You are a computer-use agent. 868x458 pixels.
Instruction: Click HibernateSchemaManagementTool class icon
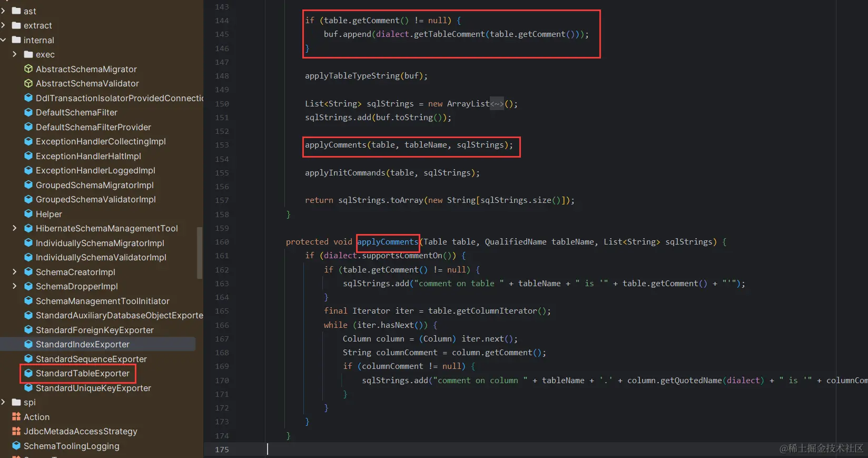pyautogui.click(x=28, y=228)
